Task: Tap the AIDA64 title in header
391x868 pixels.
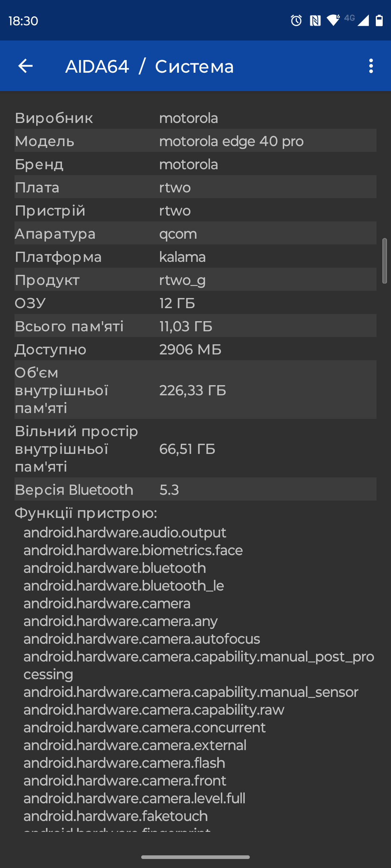Action: pos(97,66)
